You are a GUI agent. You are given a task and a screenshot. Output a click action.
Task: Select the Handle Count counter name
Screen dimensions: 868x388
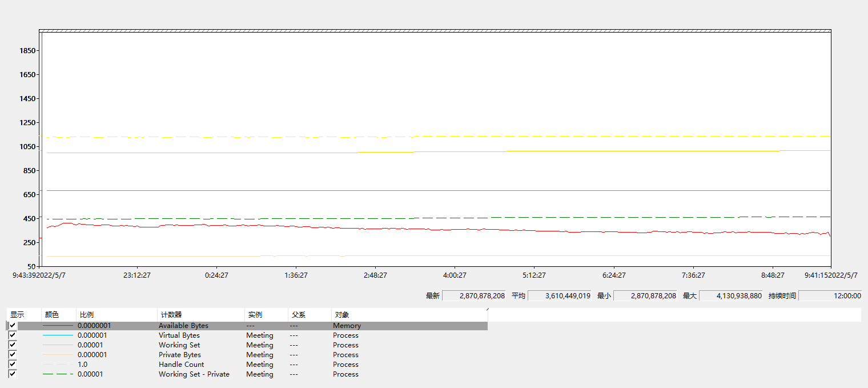coord(182,365)
